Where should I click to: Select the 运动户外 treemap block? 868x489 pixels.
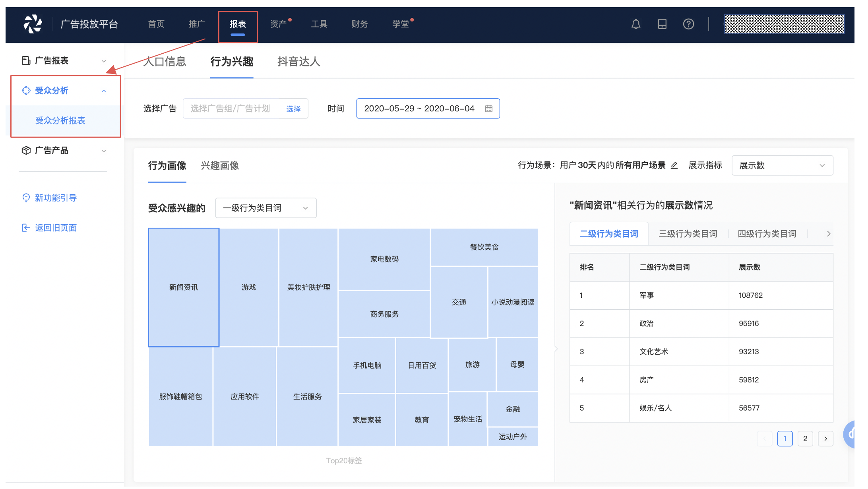(513, 437)
